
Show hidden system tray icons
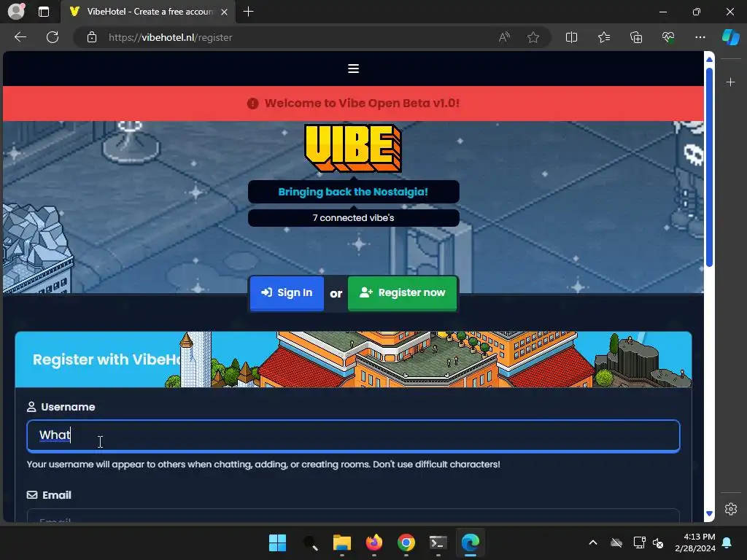click(592, 542)
